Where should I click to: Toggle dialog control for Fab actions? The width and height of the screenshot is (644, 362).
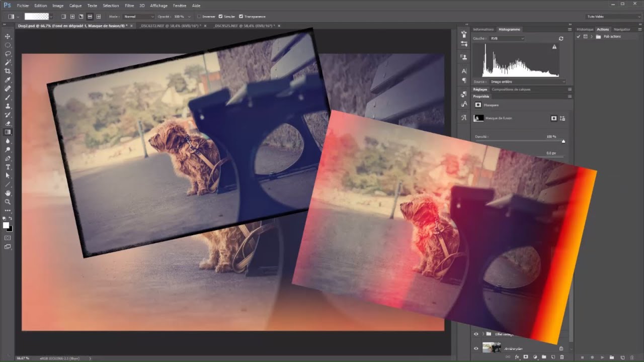click(585, 37)
